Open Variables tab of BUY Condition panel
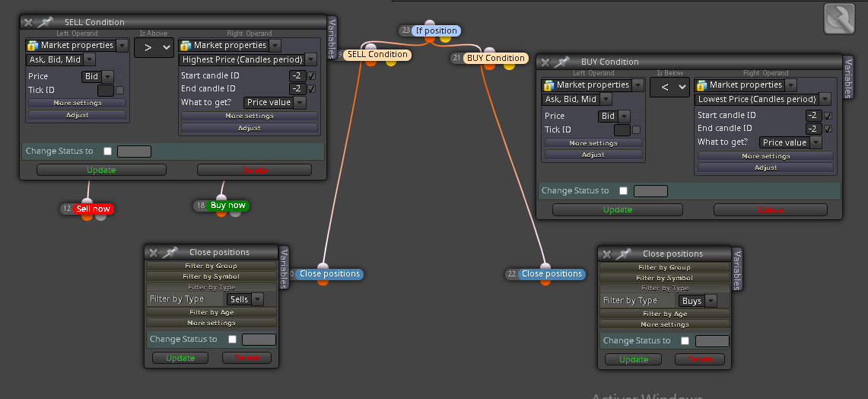 847,77
